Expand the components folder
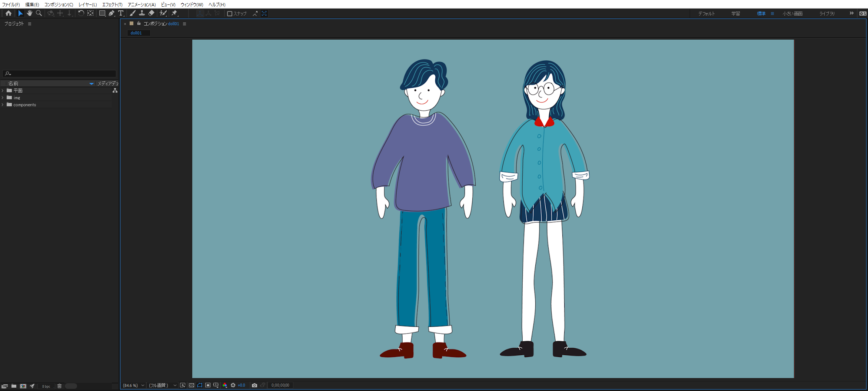Image resolution: width=868 pixels, height=391 pixels. coord(3,104)
